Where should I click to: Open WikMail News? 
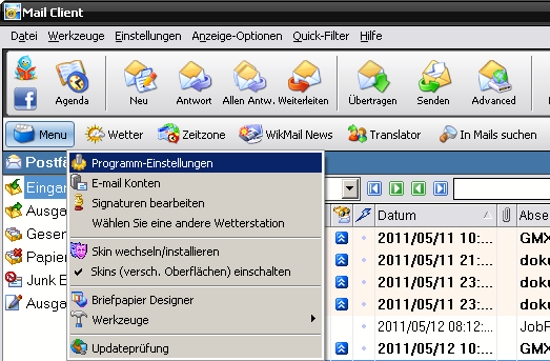tap(286, 134)
